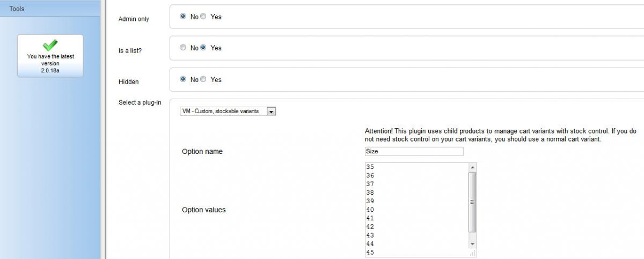The image size is (644, 259).
Task: Click the Option name Size field
Action: [x=414, y=151]
